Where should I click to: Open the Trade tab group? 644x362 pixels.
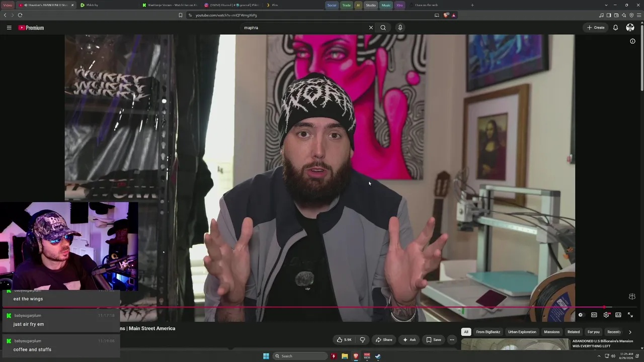tap(346, 5)
